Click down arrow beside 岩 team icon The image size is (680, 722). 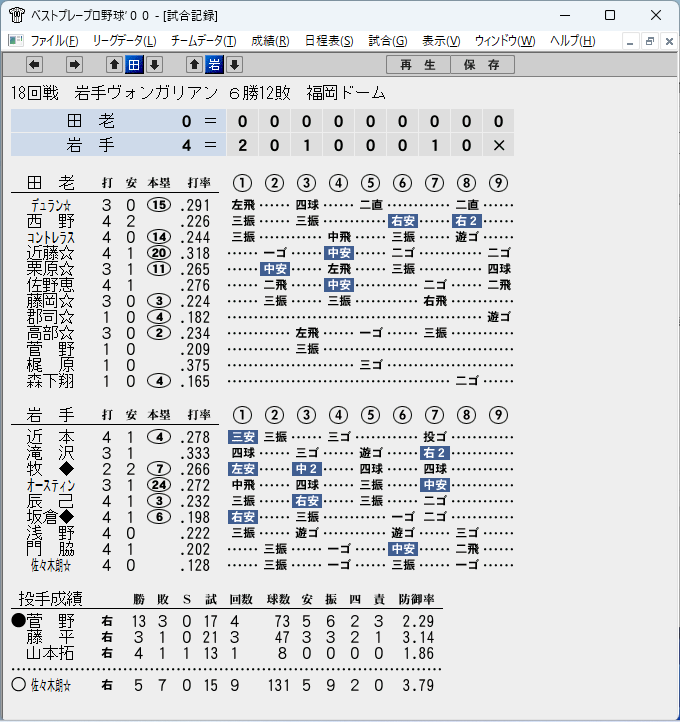pos(234,65)
